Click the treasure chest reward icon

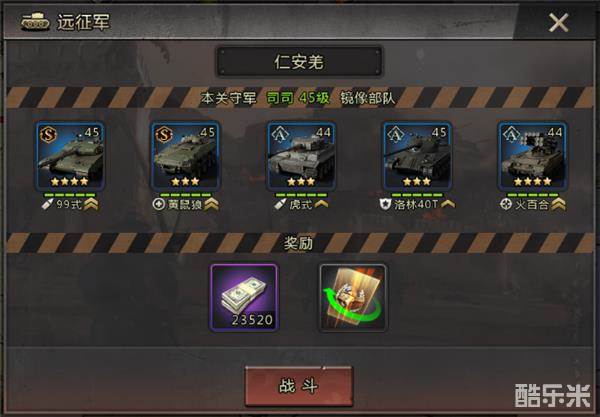pos(353,297)
